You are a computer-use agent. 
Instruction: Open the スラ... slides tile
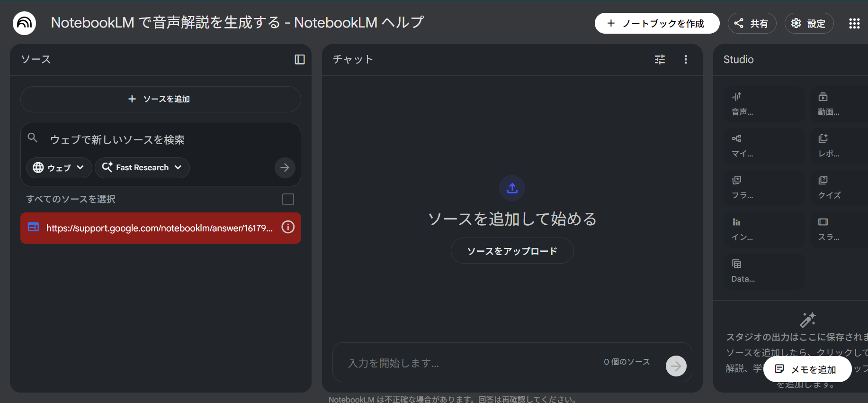[x=839, y=229]
